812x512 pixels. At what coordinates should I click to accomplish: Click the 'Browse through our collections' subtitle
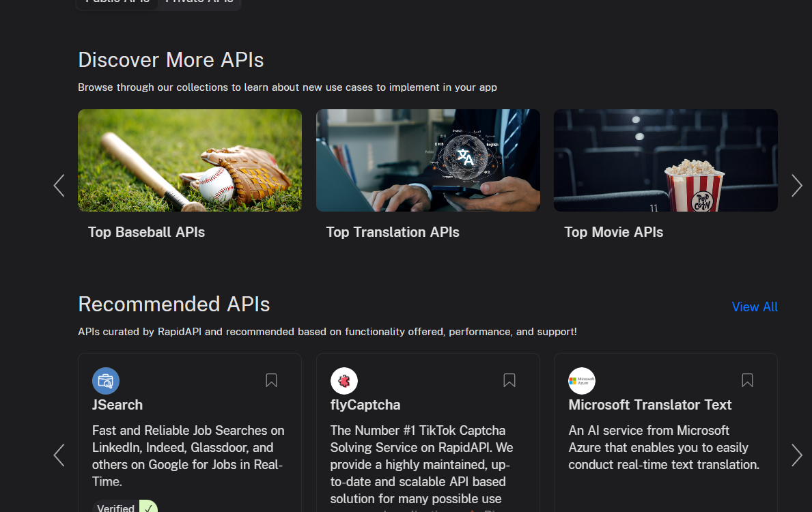pyautogui.click(x=288, y=87)
